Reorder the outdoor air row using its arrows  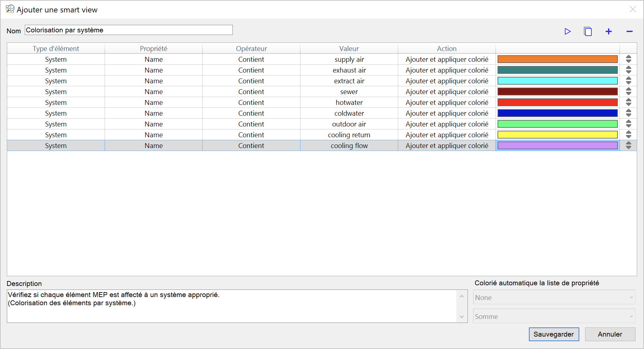(x=628, y=124)
